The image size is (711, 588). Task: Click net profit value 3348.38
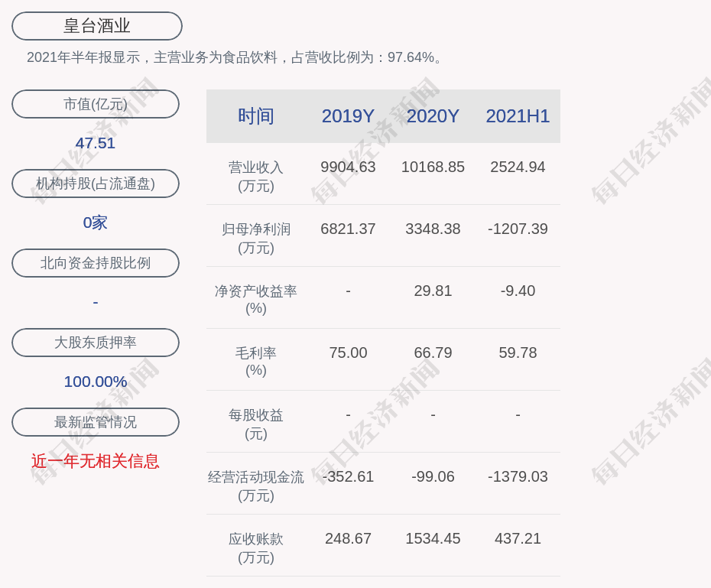point(433,229)
